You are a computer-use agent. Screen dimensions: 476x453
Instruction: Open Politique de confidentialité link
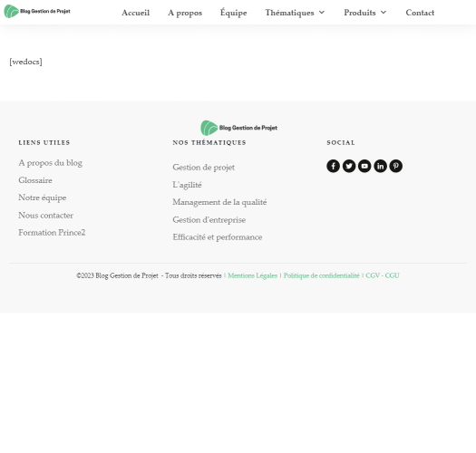(322, 275)
